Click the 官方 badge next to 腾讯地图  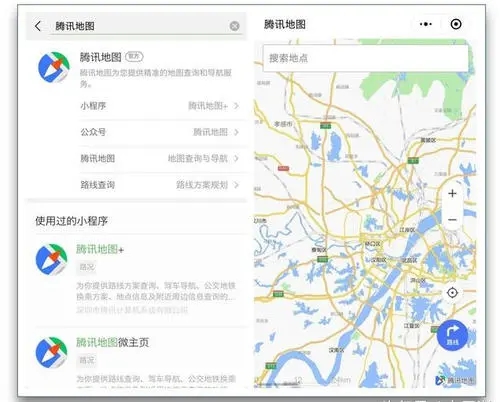tap(134, 57)
